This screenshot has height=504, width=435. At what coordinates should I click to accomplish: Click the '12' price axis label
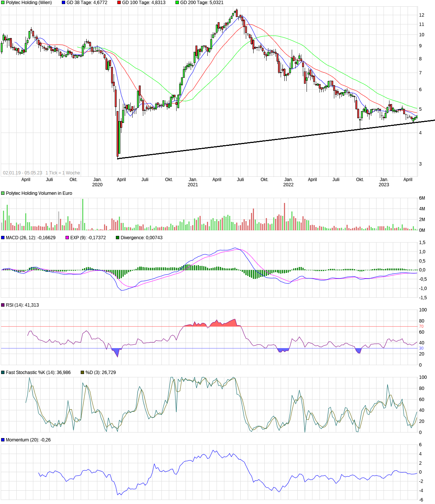(x=422, y=15)
